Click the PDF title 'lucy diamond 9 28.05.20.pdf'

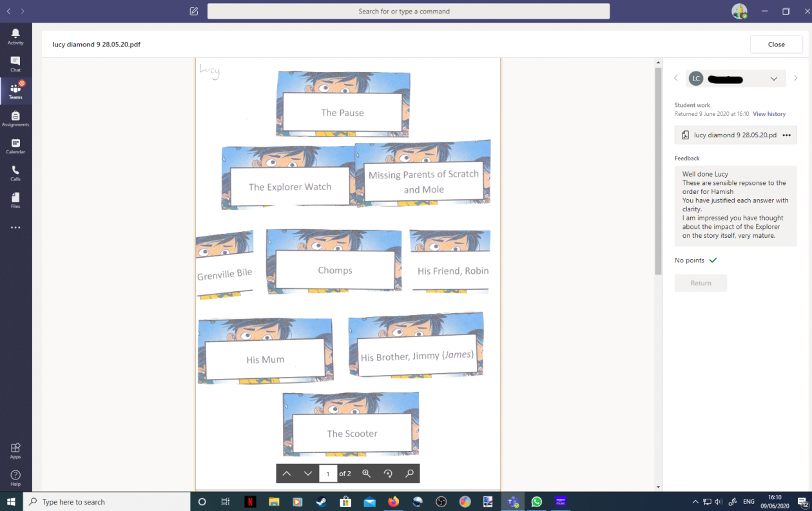click(97, 44)
